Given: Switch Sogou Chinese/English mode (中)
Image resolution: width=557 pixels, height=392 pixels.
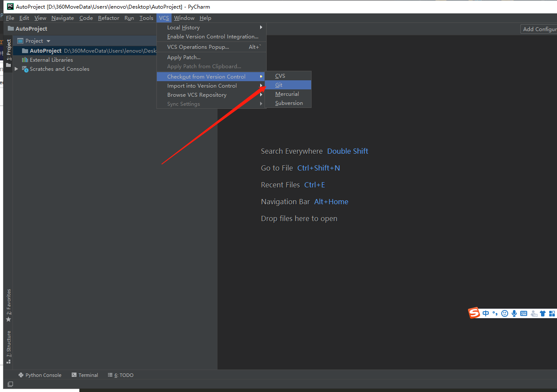Looking at the screenshot, I should point(486,313).
